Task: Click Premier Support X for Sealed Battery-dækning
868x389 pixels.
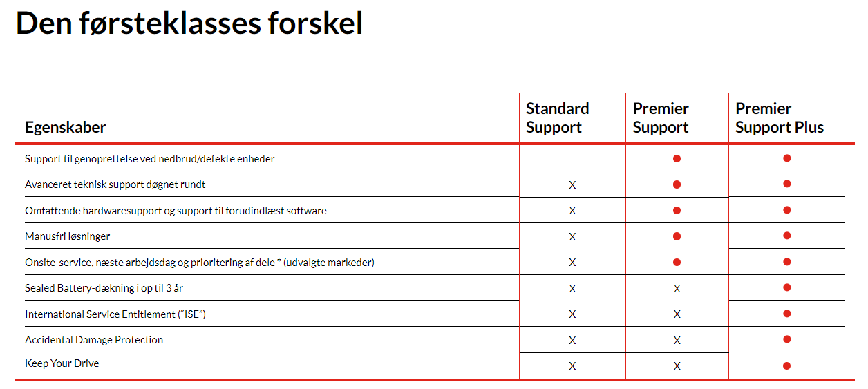Action: 677,288
